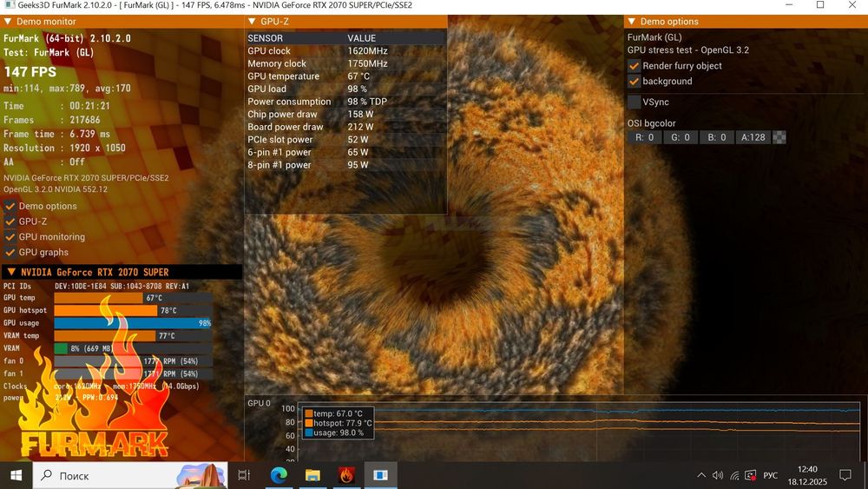Show hidden tray icons chevron
The width and height of the screenshot is (868, 489).
(x=701, y=475)
